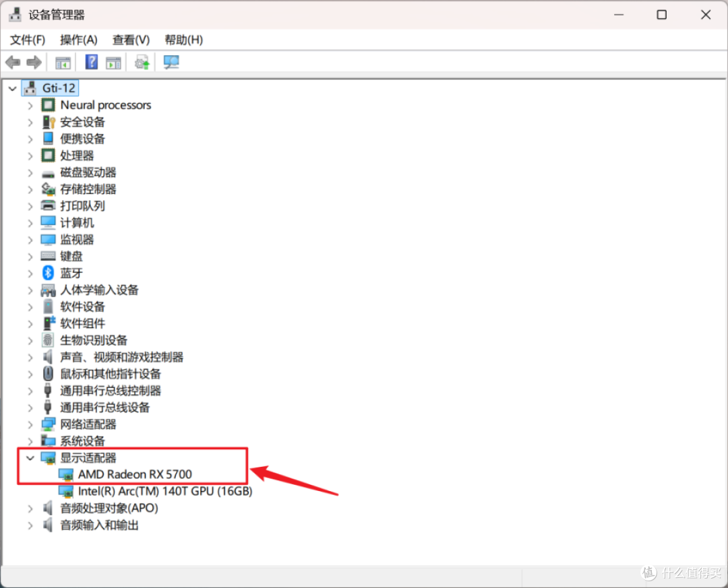Select AMD Radeon RX 5700 device label
Viewport: 728px width, 588px height.
135,474
